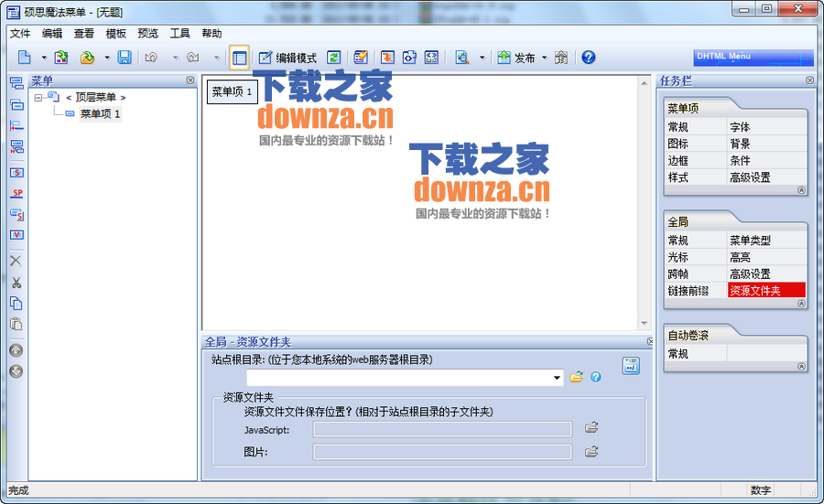The width and height of the screenshot is (824, 504).
Task: Click the browse folder icon beside site root
Action: (577, 377)
